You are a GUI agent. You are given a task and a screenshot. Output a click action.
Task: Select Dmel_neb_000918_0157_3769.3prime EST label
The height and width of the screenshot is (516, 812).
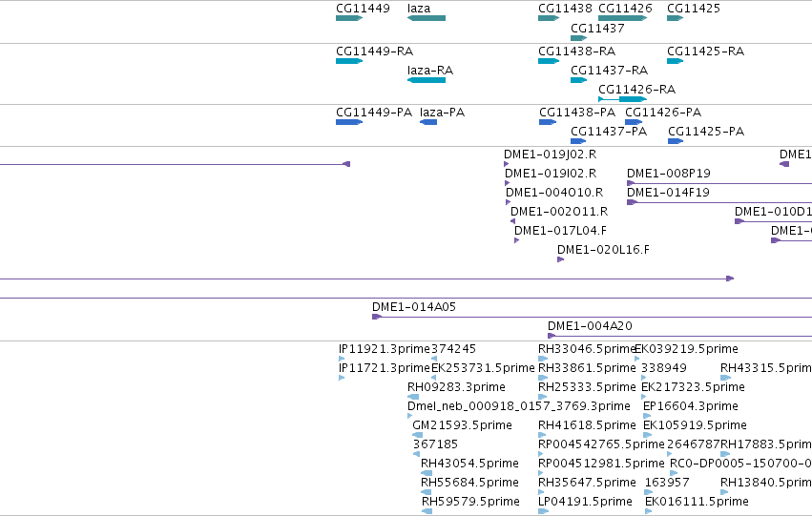click(519, 406)
